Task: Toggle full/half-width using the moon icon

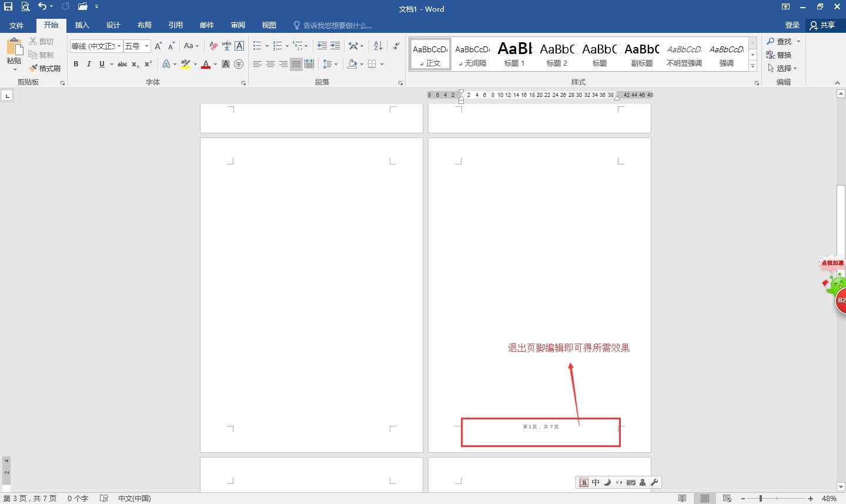Action: 607,482
